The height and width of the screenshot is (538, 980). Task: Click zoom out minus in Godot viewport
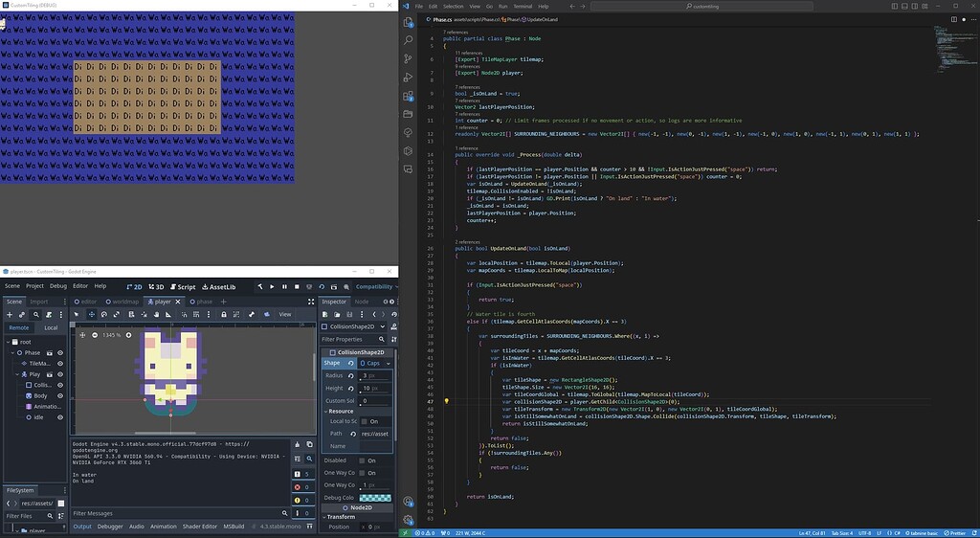coord(95,335)
